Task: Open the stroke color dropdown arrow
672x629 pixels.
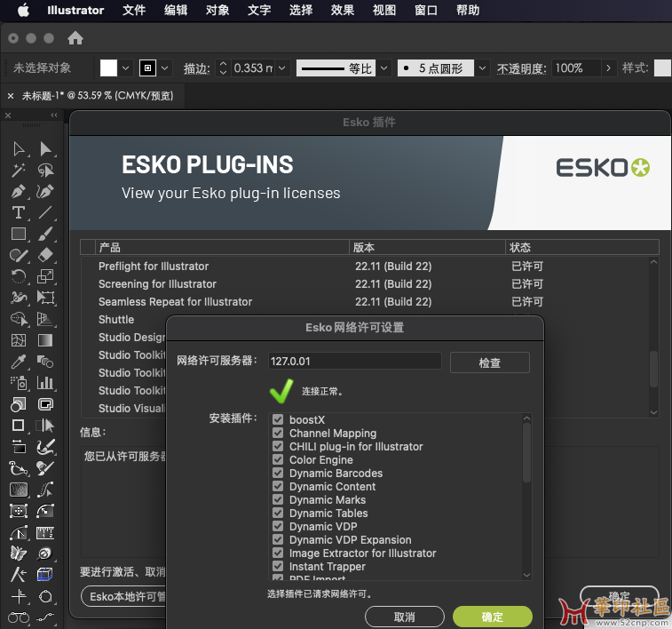Action: click(x=164, y=68)
